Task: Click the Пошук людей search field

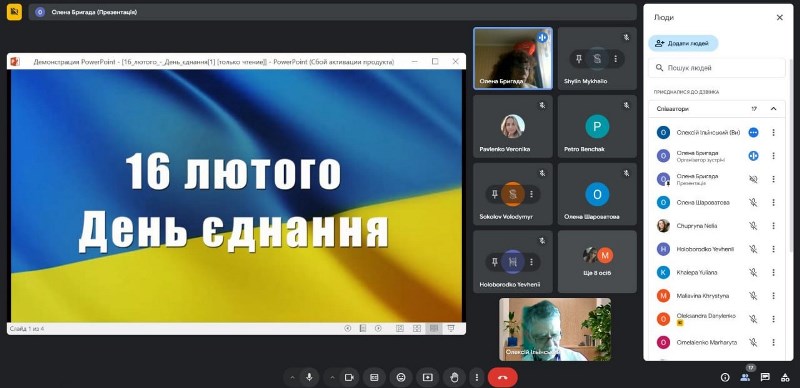Action: [x=717, y=68]
